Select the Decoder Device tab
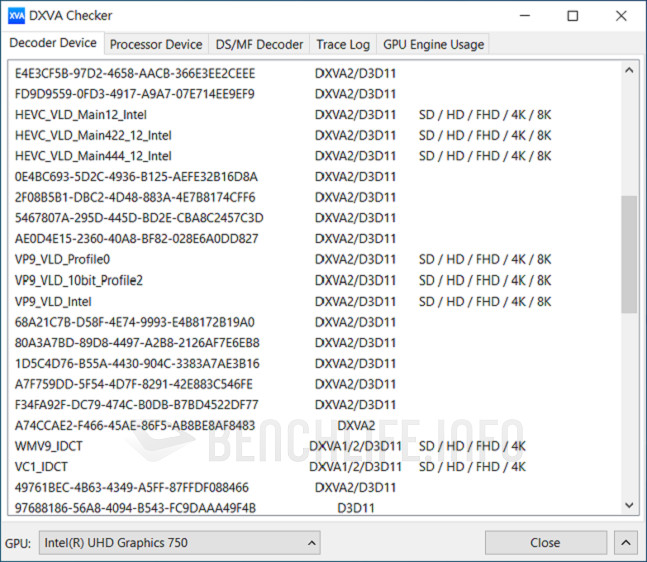 (x=53, y=43)
